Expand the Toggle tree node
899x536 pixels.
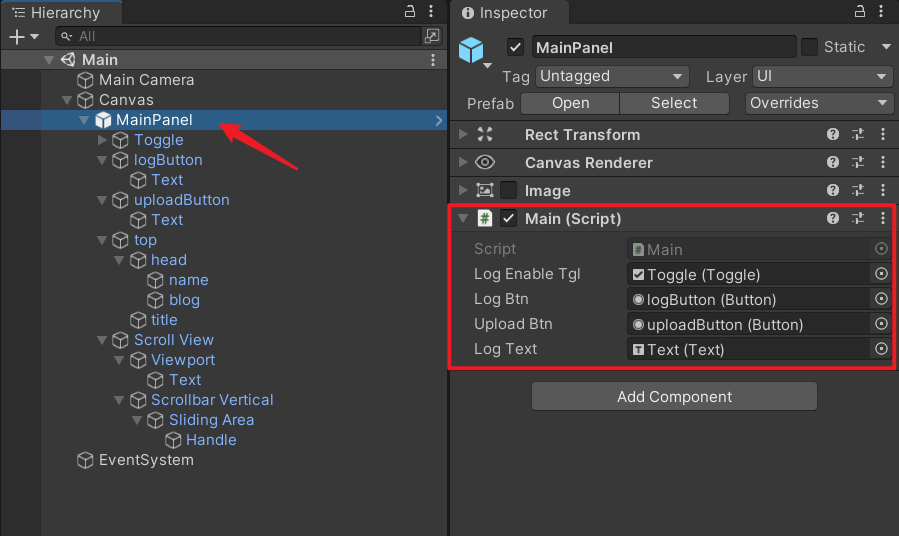102,140
